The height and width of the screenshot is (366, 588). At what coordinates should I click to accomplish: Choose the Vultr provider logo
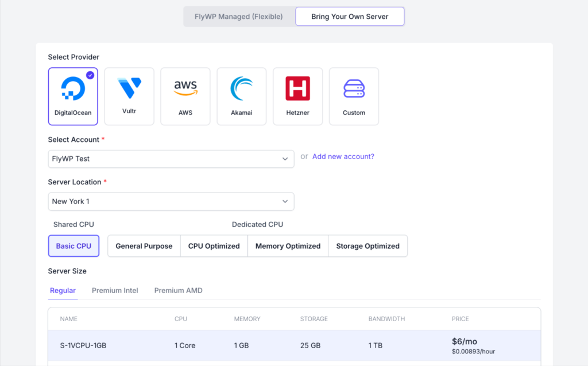(129, 89)
